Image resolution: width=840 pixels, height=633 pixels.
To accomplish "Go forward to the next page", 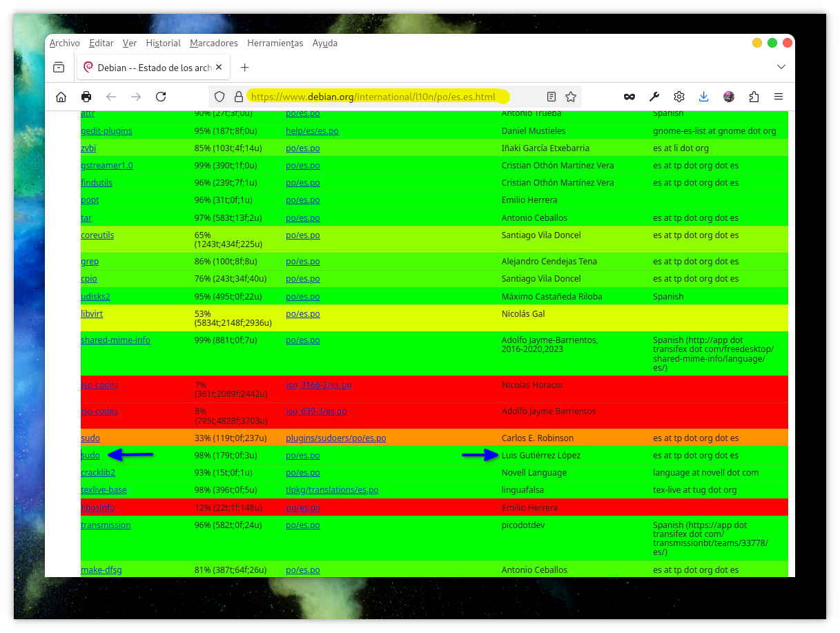I will coord(136,97).
